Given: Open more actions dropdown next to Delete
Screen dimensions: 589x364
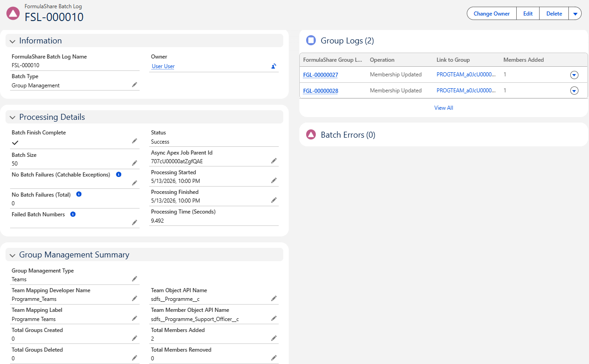Looking at the screenshot, I should click(575, 14).
